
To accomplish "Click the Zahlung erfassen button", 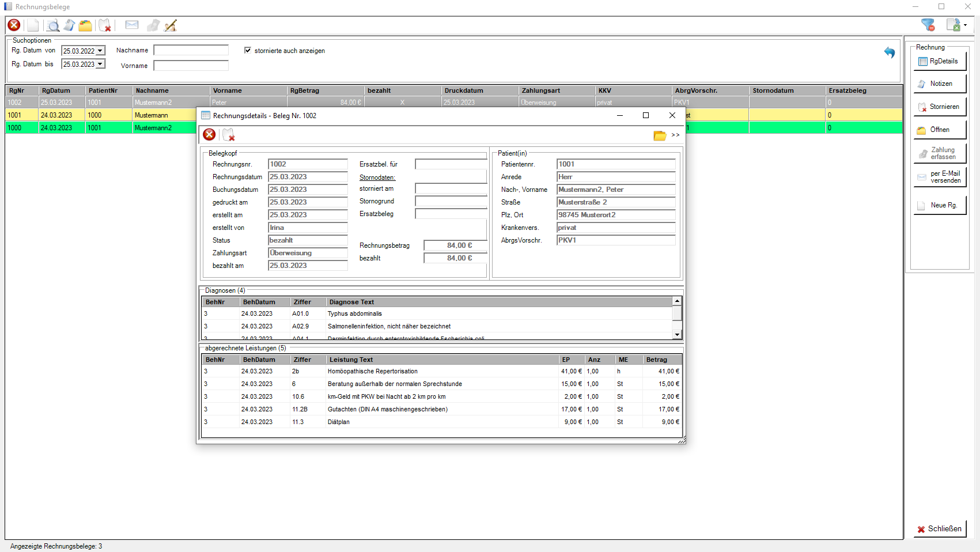I will click(940, 153).
